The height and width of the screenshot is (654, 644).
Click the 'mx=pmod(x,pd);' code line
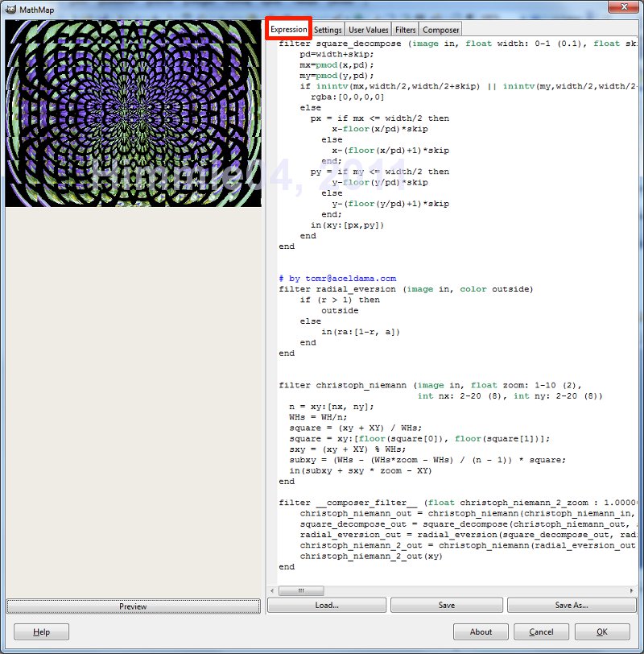336,65
